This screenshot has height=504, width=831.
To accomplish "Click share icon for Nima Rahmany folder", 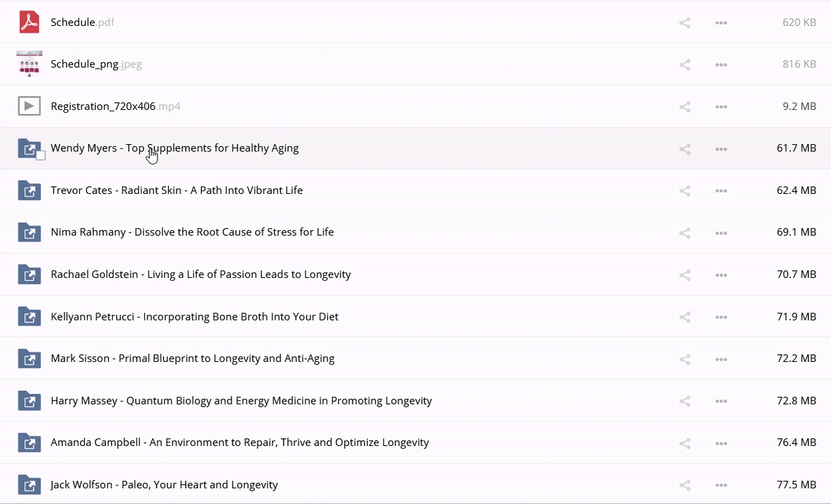I will tap(685, 232).
